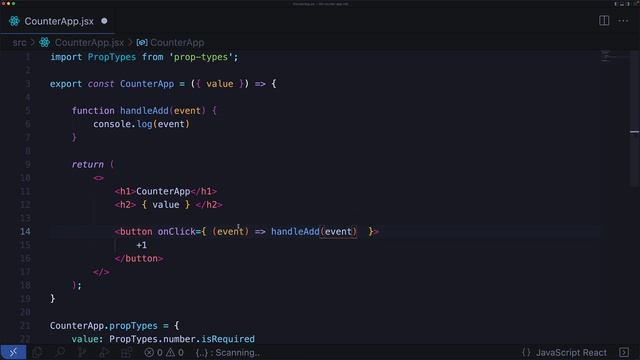
Task: Click the braces icon beside JavaScript React
Action: click(526, 353)
